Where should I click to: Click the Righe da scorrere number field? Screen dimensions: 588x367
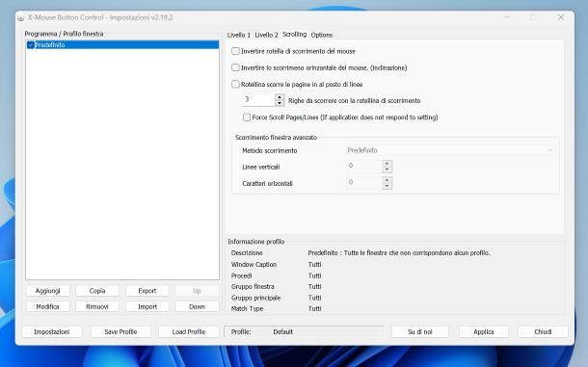[x=258, y=100]
